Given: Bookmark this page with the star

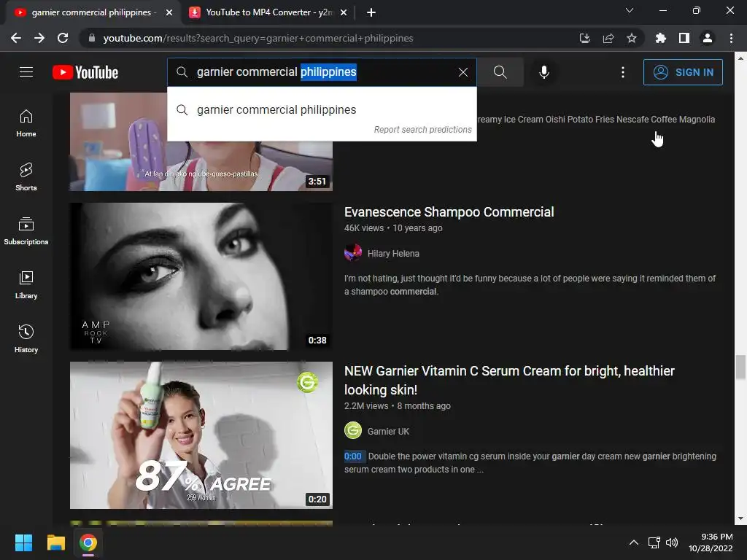Looking at the screenshot, I should 631,38.
